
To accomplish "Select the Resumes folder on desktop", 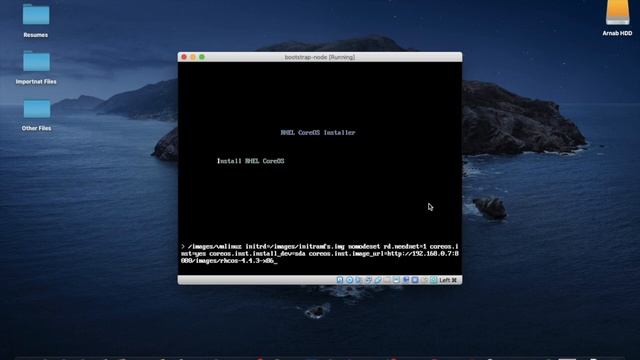I will point(36,20).
